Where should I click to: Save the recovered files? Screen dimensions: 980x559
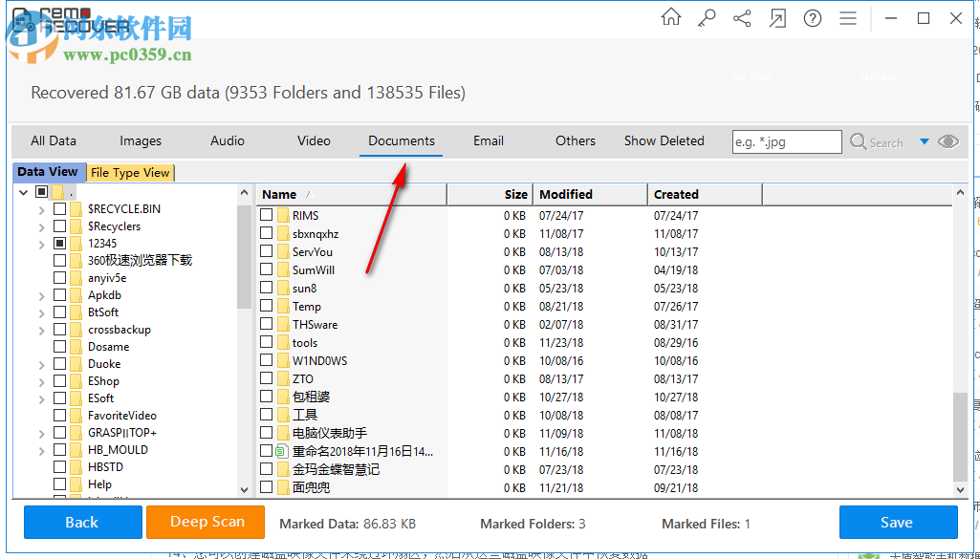point(897,523)
